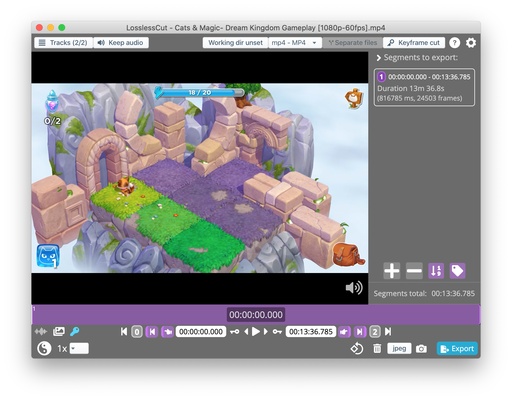This screenshot has height=400, width=512.
Task: Switch the jpeg capture format button
Action: [399, 349]
